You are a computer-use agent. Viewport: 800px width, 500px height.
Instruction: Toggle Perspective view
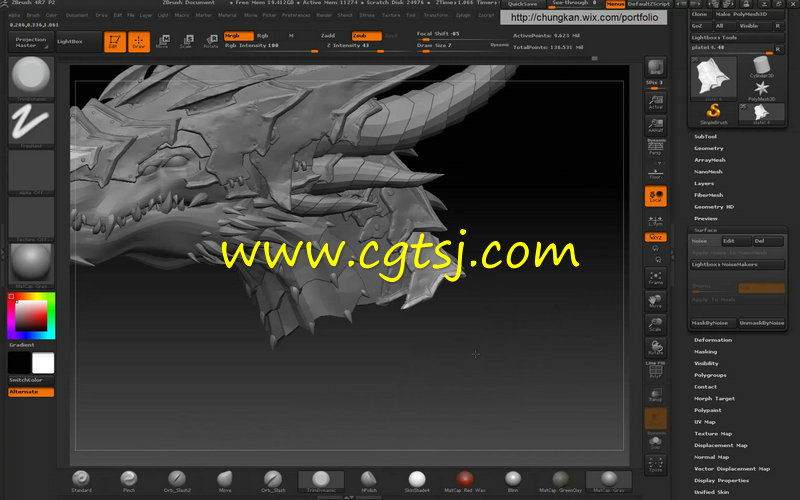pos(656,148)
